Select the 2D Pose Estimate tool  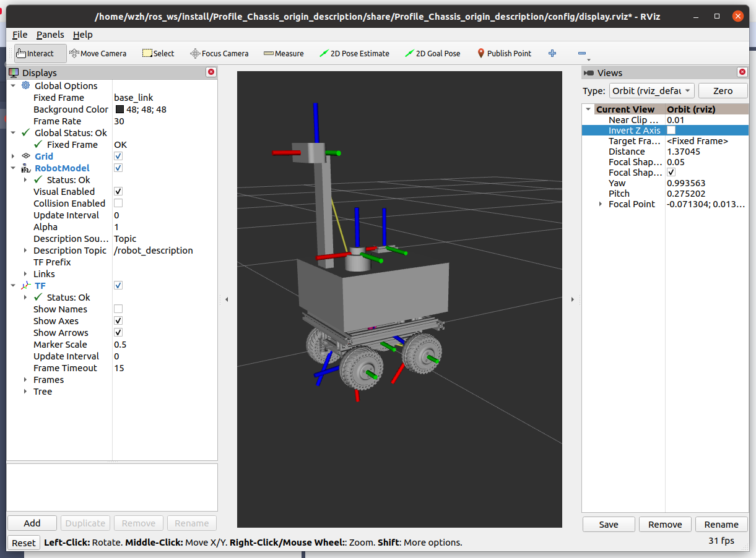coord(354,53)
